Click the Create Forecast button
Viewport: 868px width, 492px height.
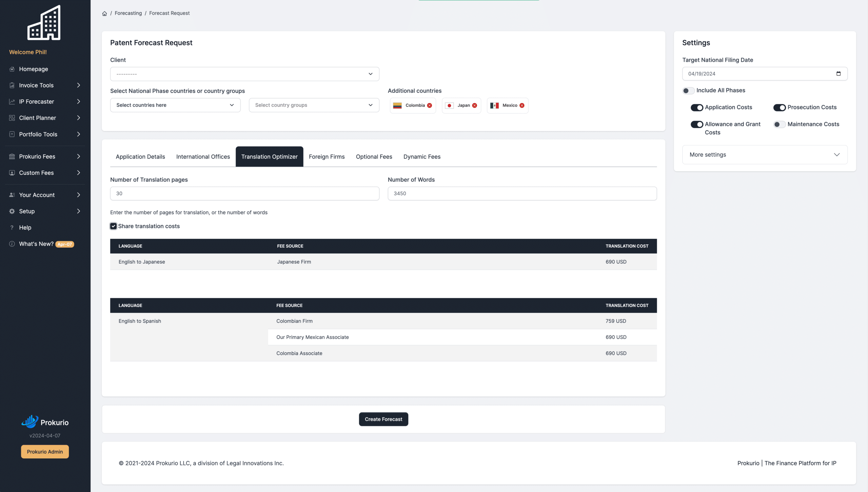coord(383,419)
